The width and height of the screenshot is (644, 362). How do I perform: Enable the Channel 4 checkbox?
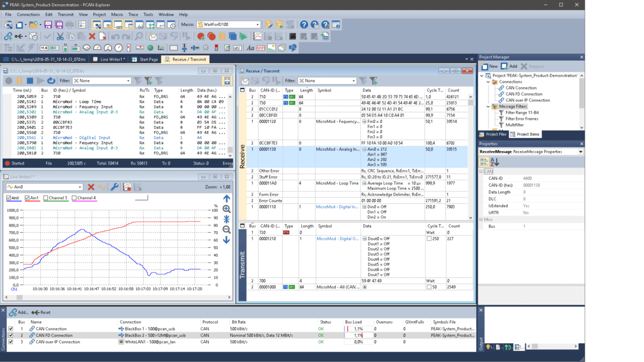point(74,198)
